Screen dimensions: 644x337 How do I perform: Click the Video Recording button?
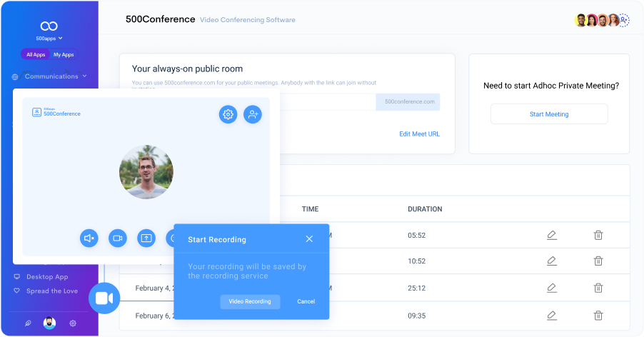(x=250, y=301)
